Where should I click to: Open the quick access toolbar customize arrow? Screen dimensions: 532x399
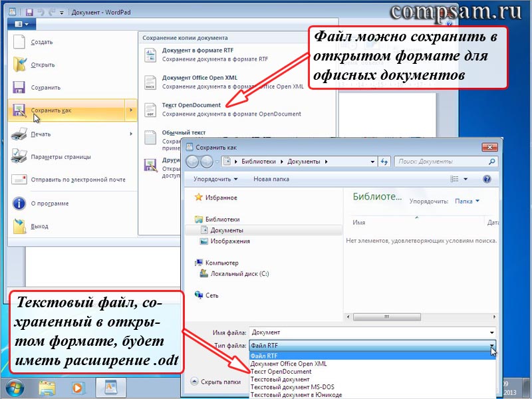[x=61, y=13]
